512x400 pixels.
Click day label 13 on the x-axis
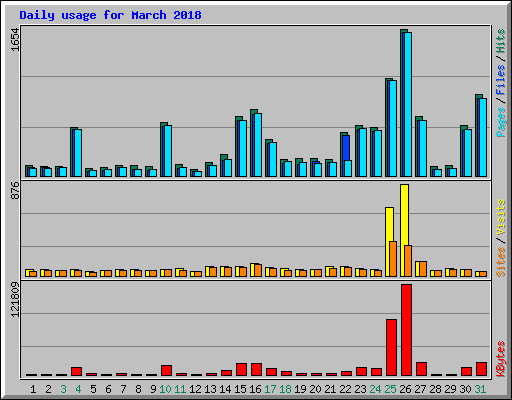[210, 389]
